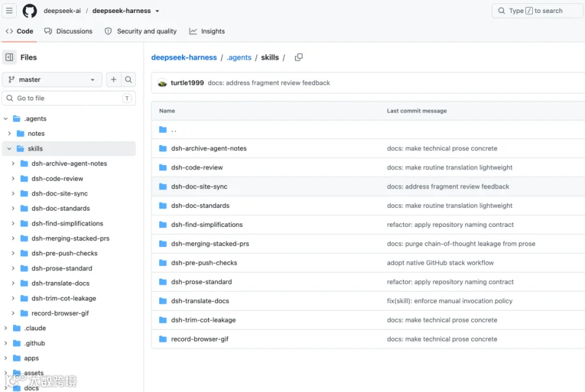
Task: Click the dsh-code-review folder icon in table
Action: [x=162, y=168]
